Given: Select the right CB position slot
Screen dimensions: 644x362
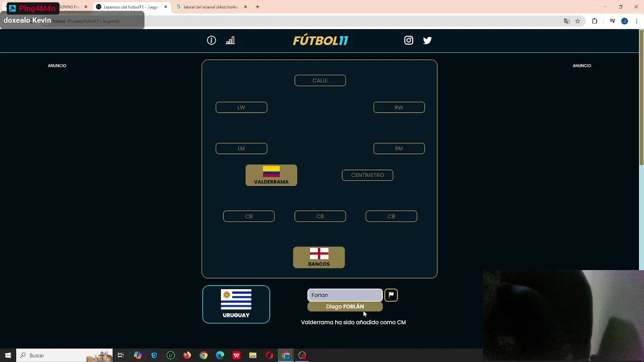Looking at the screenshot, I should [391, 216].
